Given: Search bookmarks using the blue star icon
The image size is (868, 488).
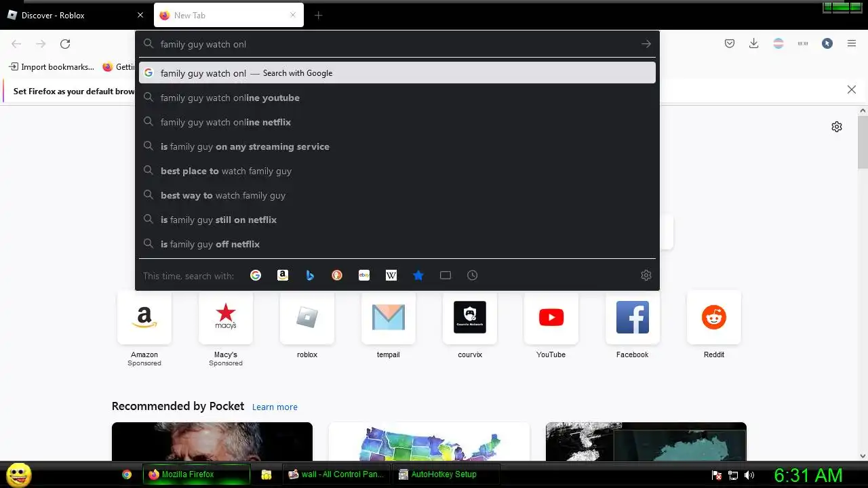Looking at the screenshot, I should (418, 275).
